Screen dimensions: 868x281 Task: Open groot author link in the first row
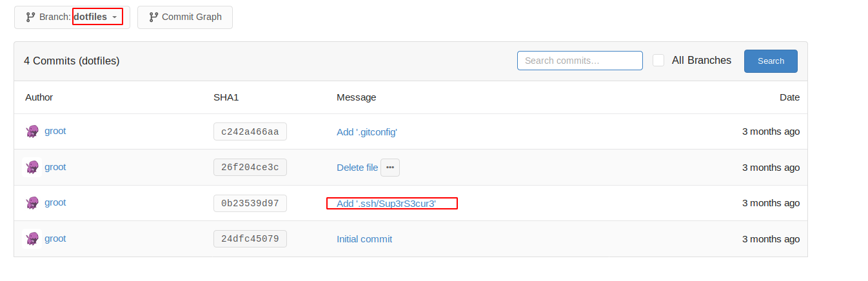pyautogui.click(x=55, y=131)
